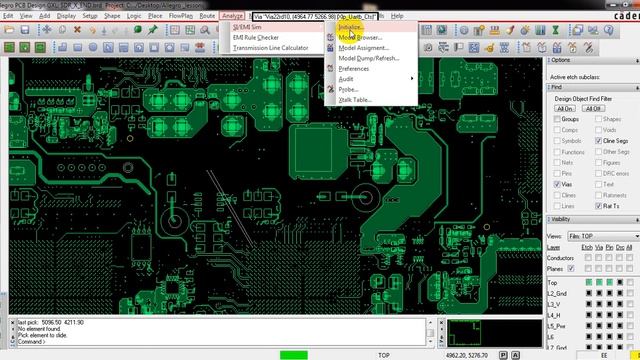Choose Model Browser from submenu
This screenshot has height=360, width=640.
click(x=371, y=37)
